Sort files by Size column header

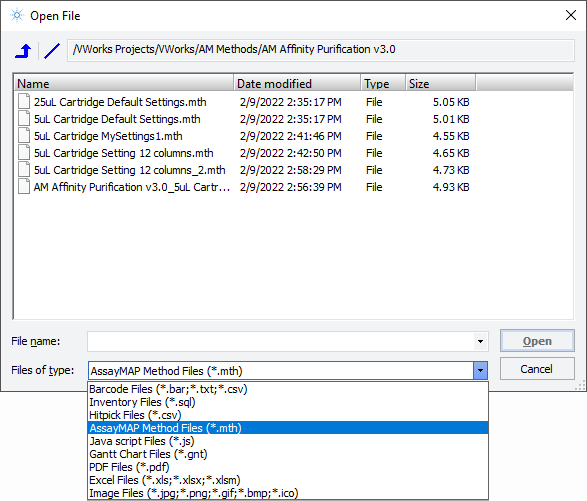(x=441, y=83)
